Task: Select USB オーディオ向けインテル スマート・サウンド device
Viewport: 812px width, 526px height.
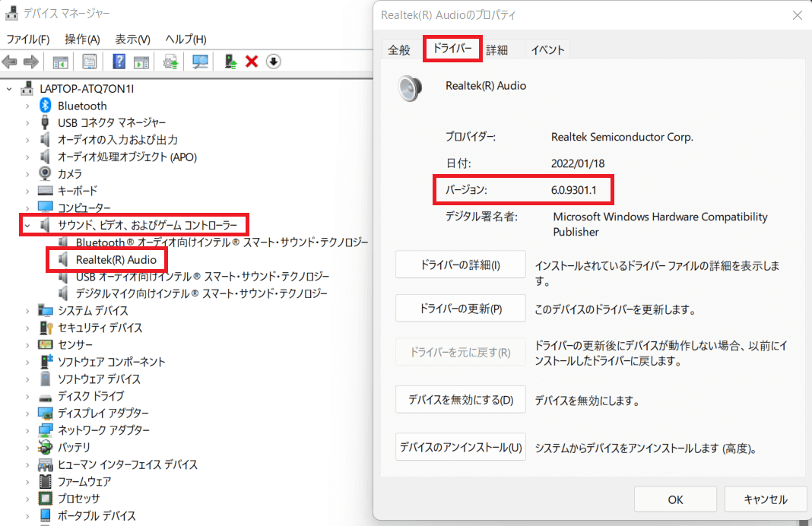Action: [x=202, y=277]
